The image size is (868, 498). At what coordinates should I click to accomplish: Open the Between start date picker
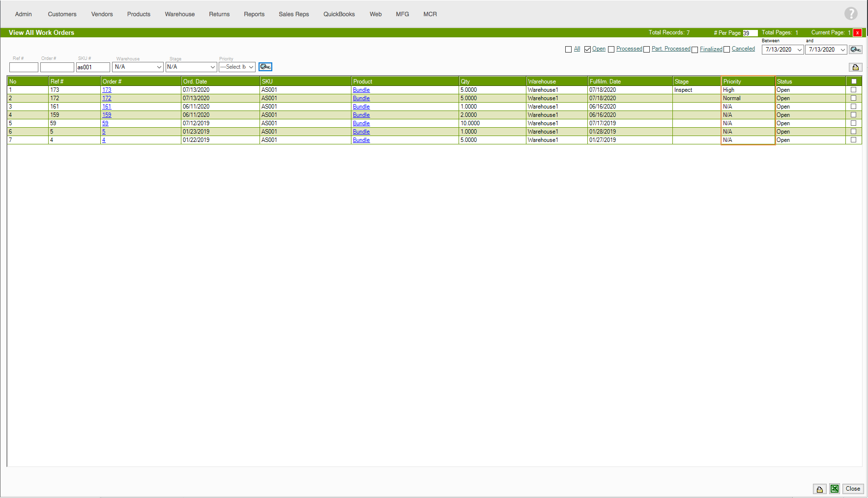click(782, 50)
